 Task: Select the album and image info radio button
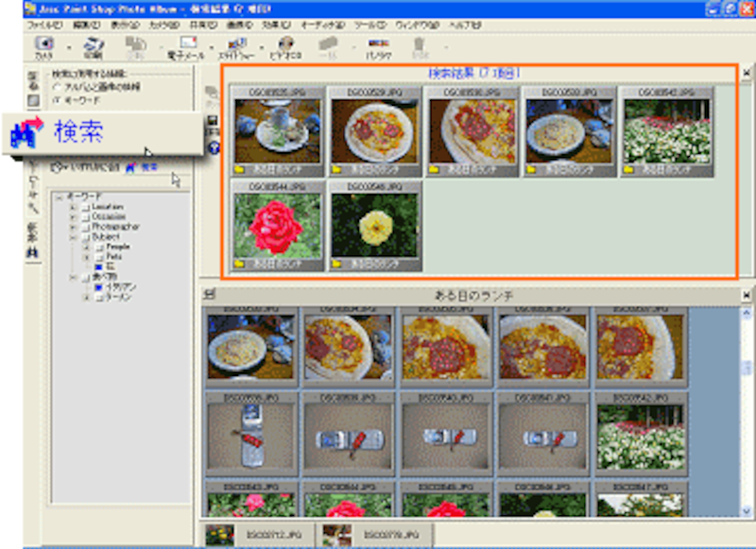point(56,86)
